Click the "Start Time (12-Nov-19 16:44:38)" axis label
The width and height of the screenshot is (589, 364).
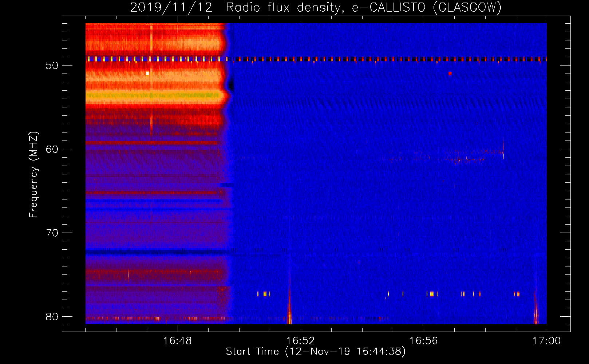316,352
